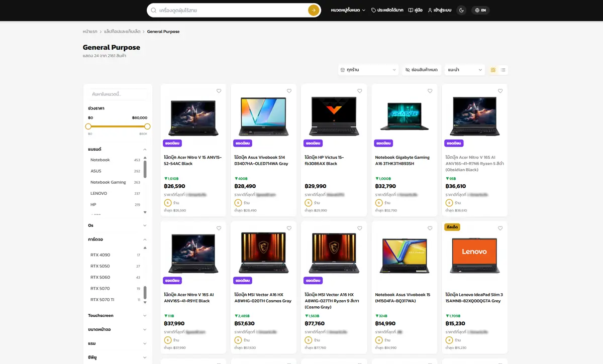The width and height of the screenshot is (603, 364).
Task: Favorite the MSI Vector A16 HX Cosmos Gray A8WHG
Action: coord(289,228)
